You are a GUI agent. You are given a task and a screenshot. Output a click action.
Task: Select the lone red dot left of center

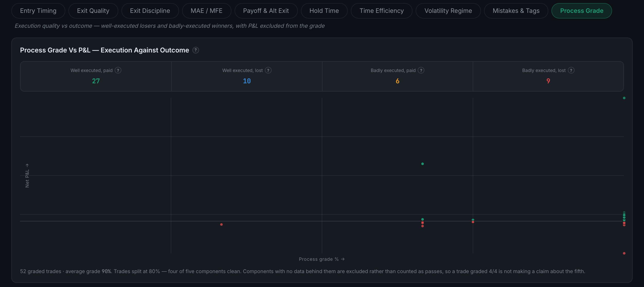[x=221, y=225]
